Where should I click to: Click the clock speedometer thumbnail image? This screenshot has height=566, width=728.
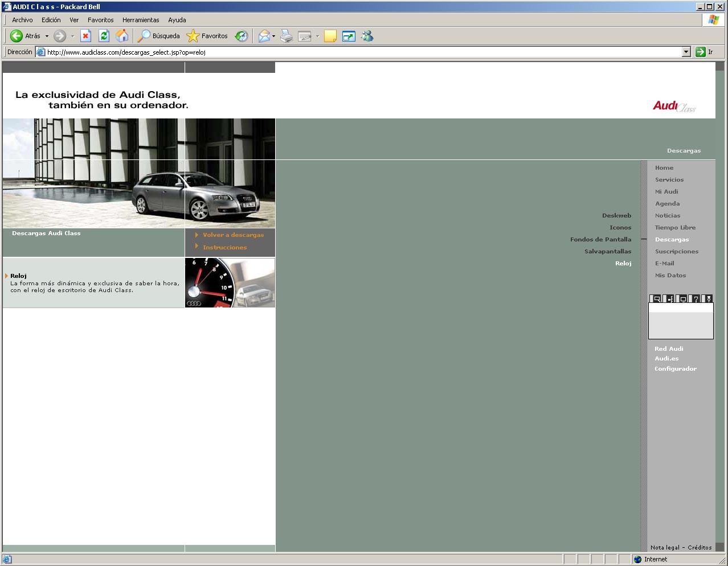coord(230,282)
